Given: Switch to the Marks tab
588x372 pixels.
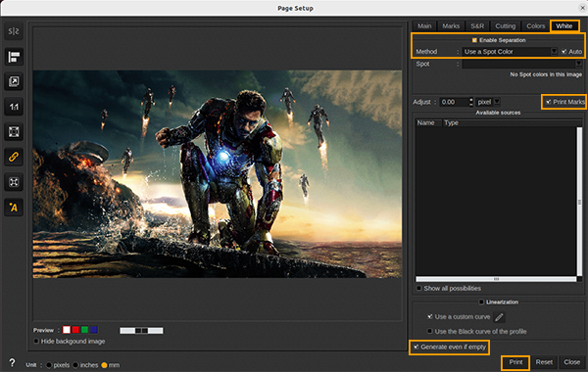Looking at the screenshot, I should pyautogui.click(x=451, y=25).
